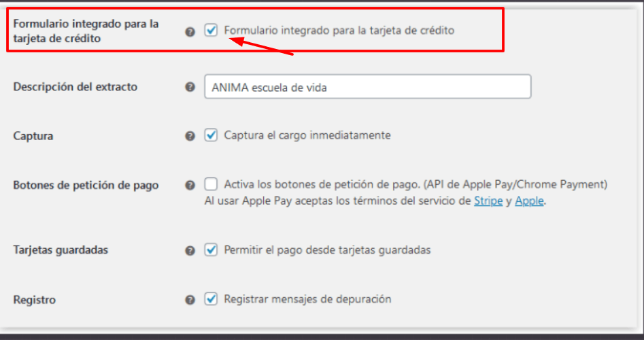Screen dimensions: 644x340
Task: Click help icon next to Tarjetas guardadas
Action: [190, 250]
